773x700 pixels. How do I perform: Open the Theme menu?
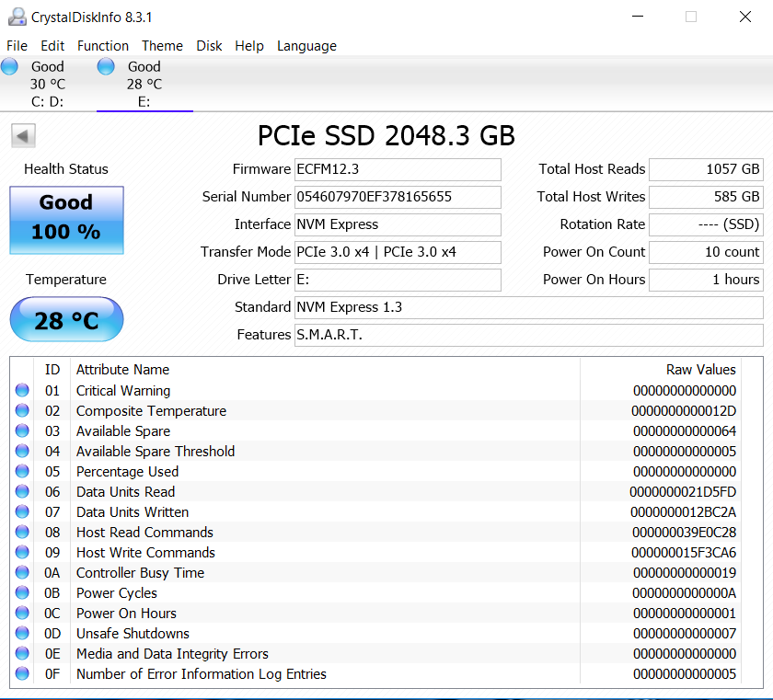click(162, 46)
